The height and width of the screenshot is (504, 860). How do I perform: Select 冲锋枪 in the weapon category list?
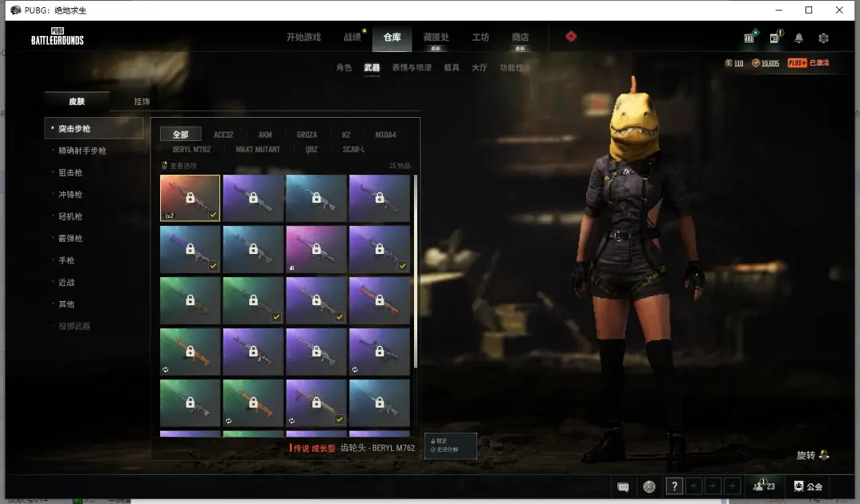(70, 194)
